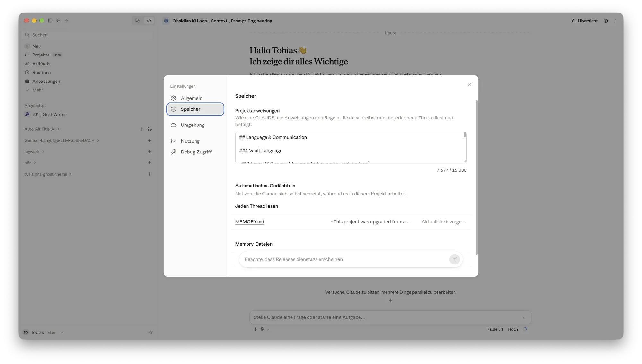Add new thread in Auto-Alt-Title-AI

tap(142, 129)
